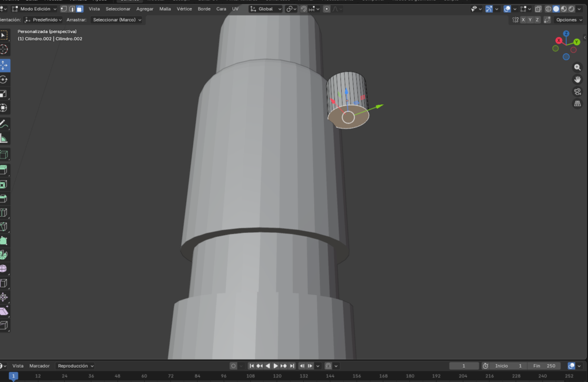Enable face select mode
Screen dimensions: 588x382
79,9
